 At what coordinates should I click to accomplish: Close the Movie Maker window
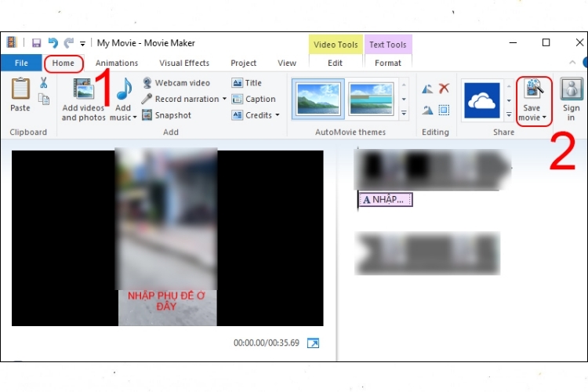click(579, 43)
